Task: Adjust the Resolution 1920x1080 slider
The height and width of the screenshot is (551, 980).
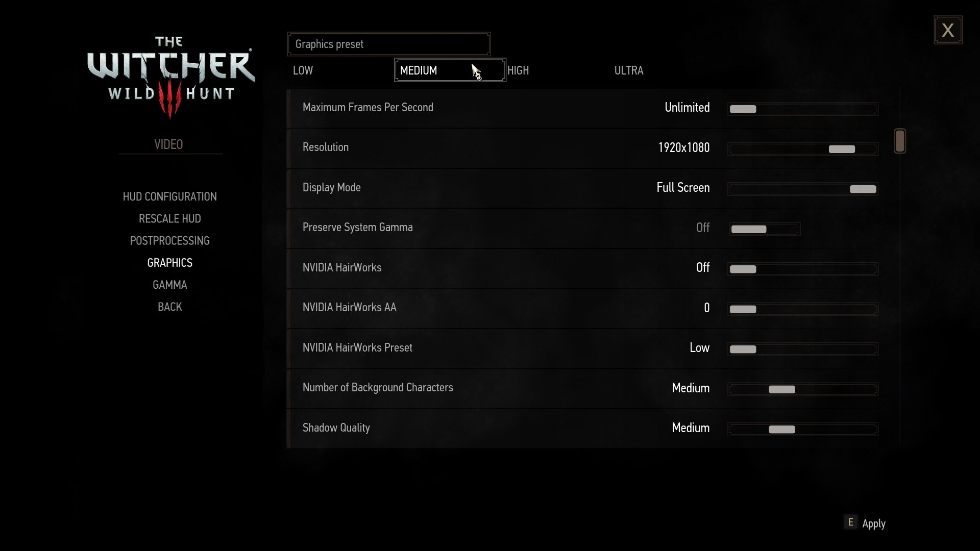Action: coord(841,148)
